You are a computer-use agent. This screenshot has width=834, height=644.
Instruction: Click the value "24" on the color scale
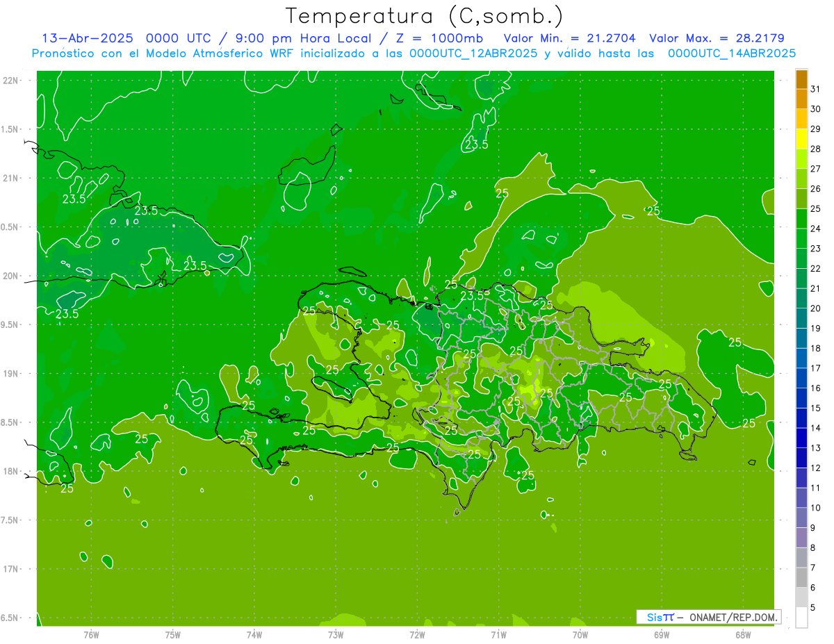pos(816,229)
